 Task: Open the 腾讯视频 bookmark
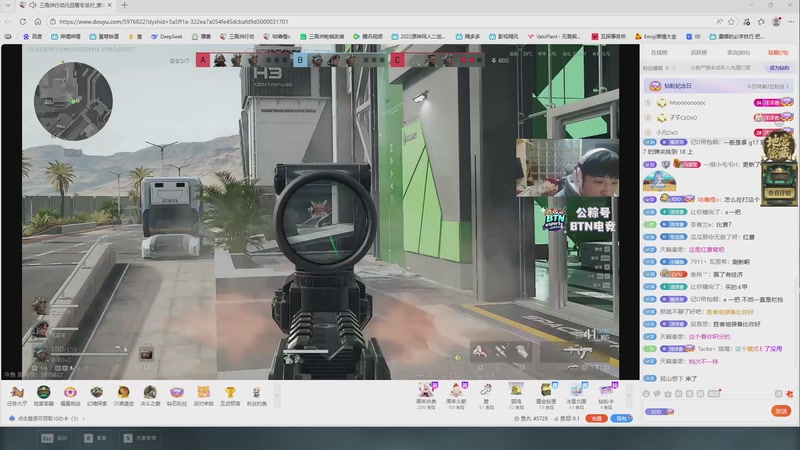pyautogui.click(x=368, y=36)
